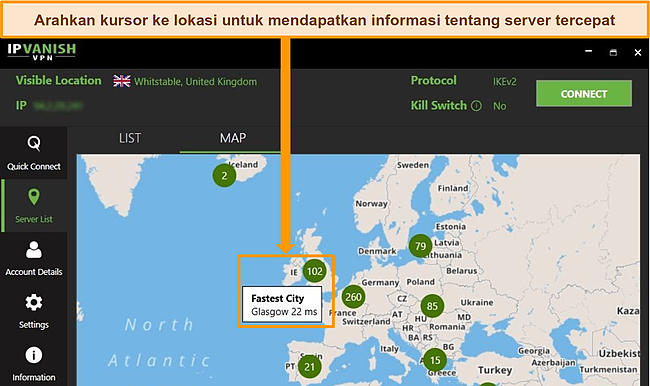Select the 260 server cluster near Germany
This screenshot has height=386, width=650.
(354, 297)
